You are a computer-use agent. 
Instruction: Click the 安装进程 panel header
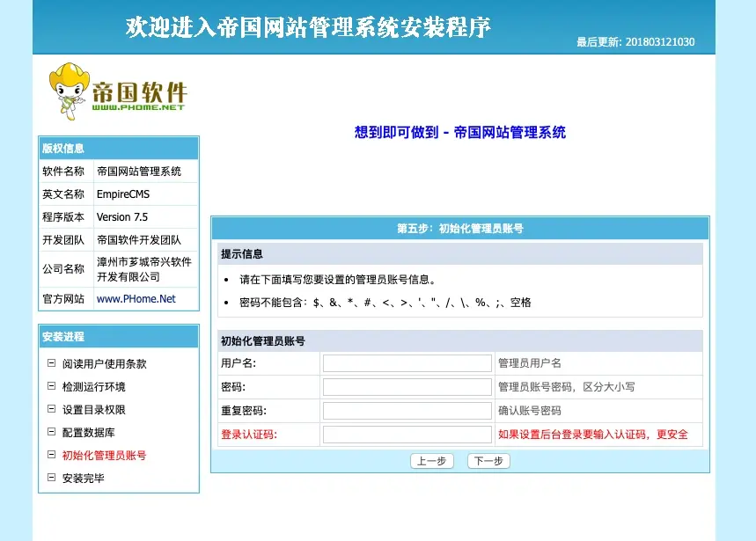(x=119, y=336)
